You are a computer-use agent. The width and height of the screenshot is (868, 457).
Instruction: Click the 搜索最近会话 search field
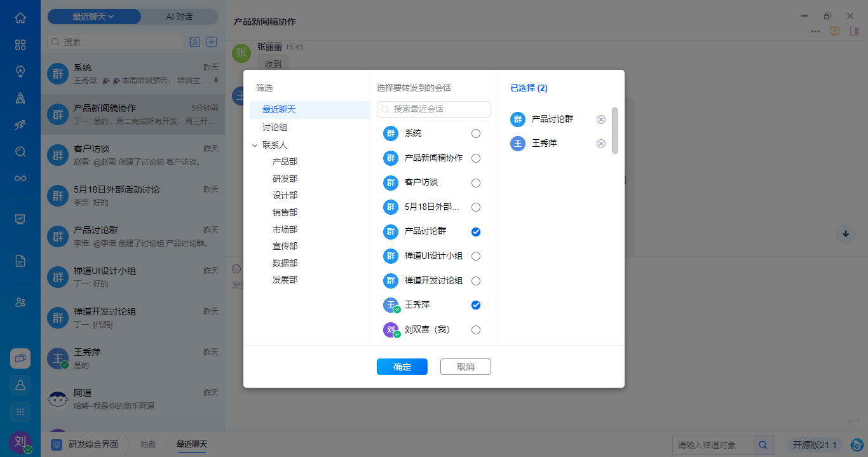[x=433, y=109]
